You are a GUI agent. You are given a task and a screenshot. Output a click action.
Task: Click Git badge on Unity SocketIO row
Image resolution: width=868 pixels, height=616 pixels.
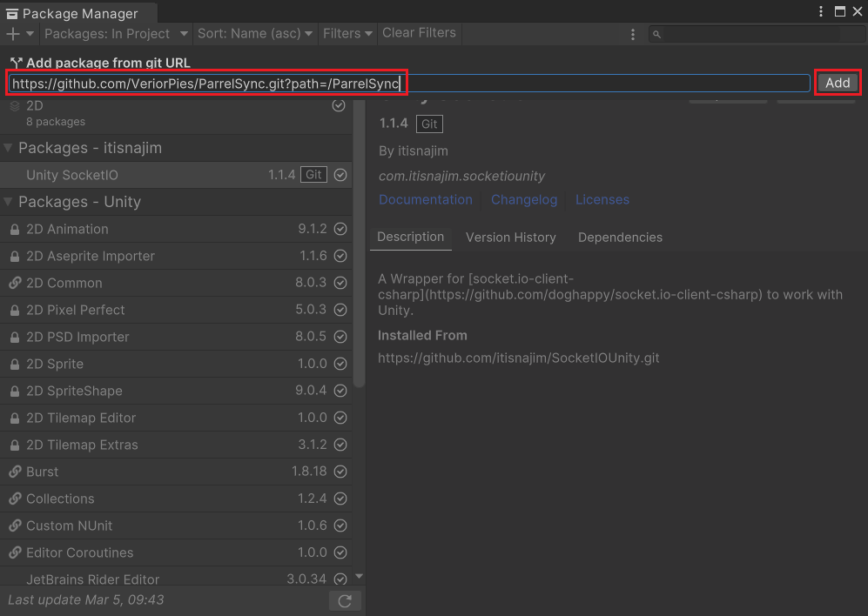(313, 175)
